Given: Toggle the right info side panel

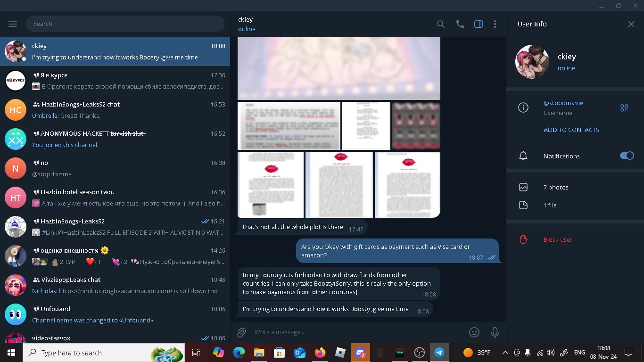Looking at the screenshot, I should 478,24.
